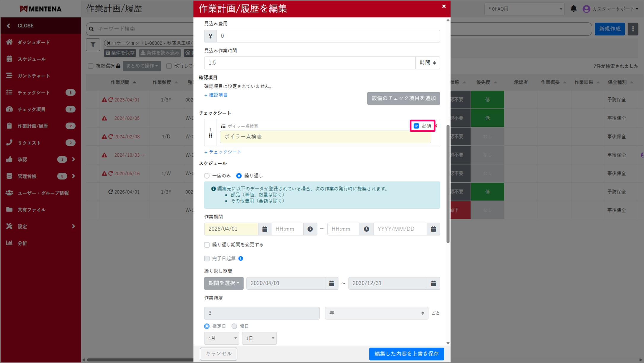This screenshot has height=363, width=644.
Task: Open the 期間を選択 dropdown
Action: pos(224,283)
